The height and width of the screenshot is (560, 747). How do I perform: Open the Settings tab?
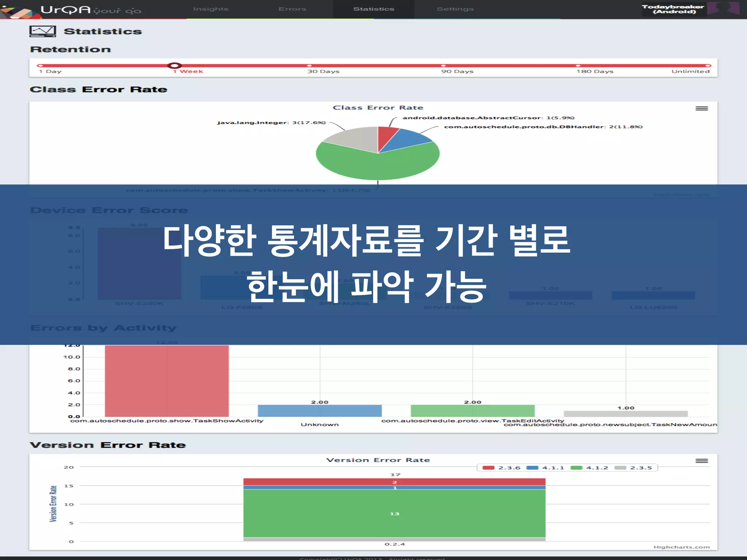click(455, 9)
